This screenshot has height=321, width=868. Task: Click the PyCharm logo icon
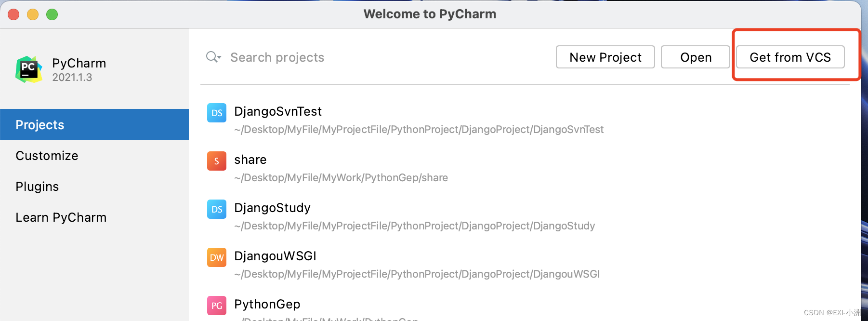pyautogui.click(x=29, y=69)
